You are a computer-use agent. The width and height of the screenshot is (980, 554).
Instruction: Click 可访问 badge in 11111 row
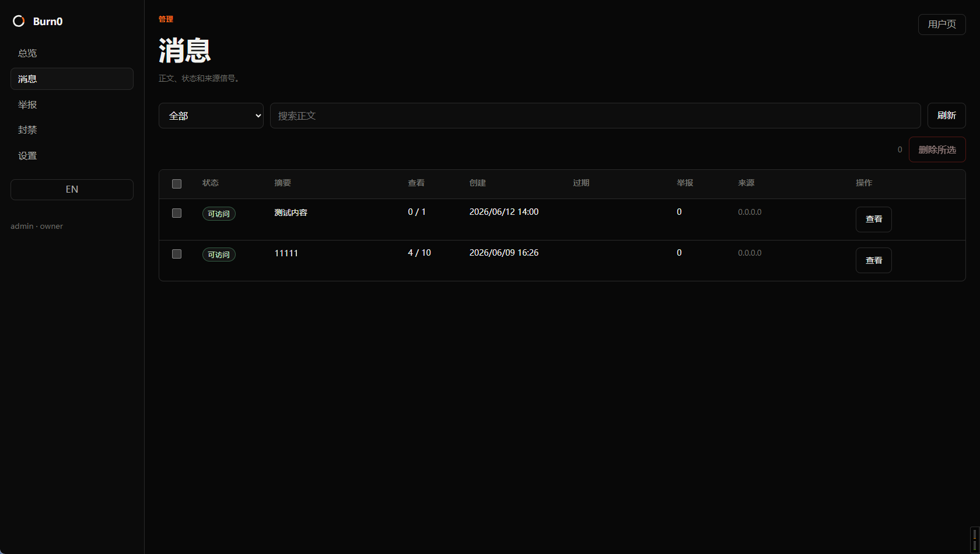(219, 255)
